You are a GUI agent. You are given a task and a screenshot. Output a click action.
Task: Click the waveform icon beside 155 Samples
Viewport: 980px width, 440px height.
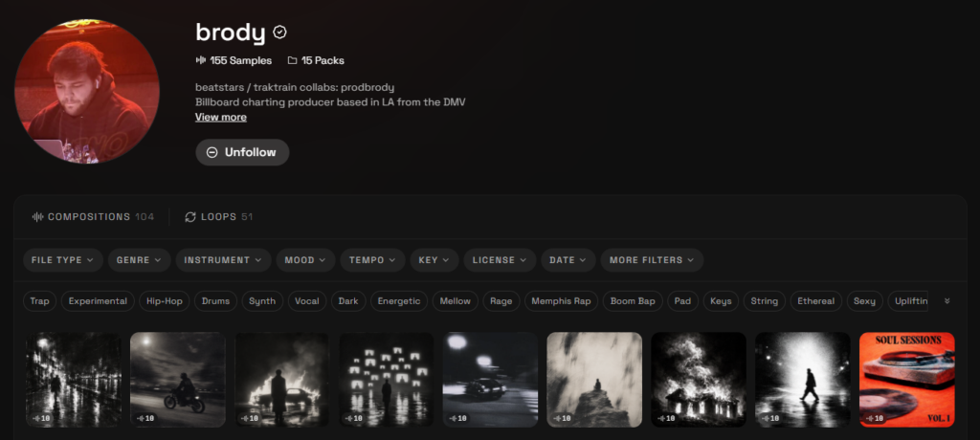(201, 60)
